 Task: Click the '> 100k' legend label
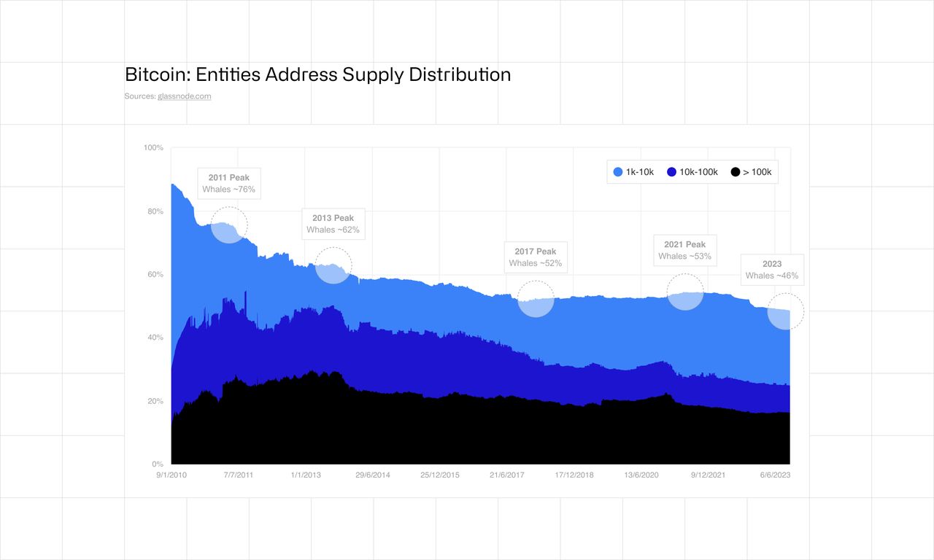pyautogui.click(x=757, y=172)
